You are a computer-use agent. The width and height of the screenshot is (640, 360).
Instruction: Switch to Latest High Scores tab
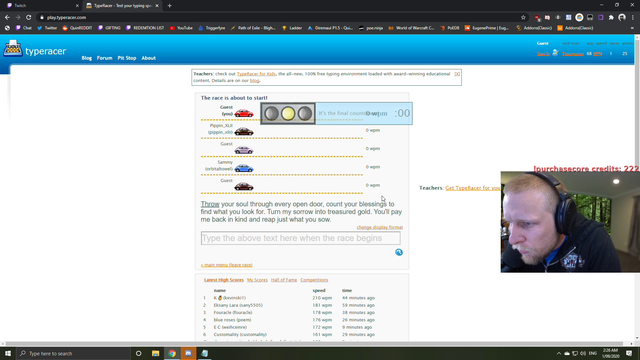tap(224, 280)
